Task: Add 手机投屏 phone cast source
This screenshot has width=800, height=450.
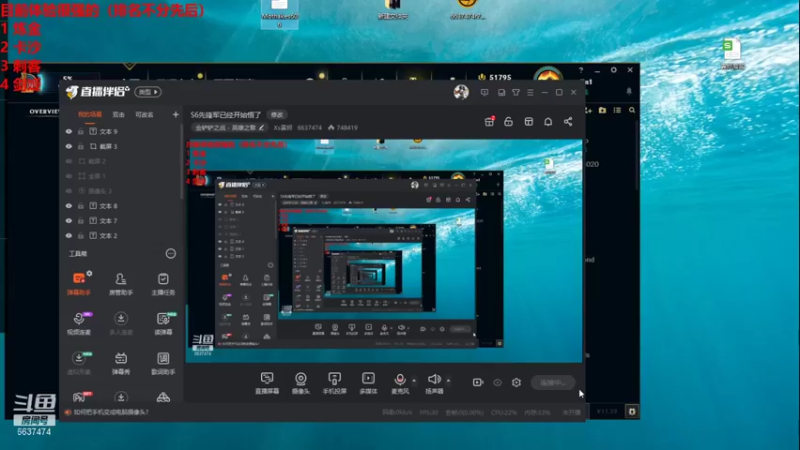Action: (335, 383)
